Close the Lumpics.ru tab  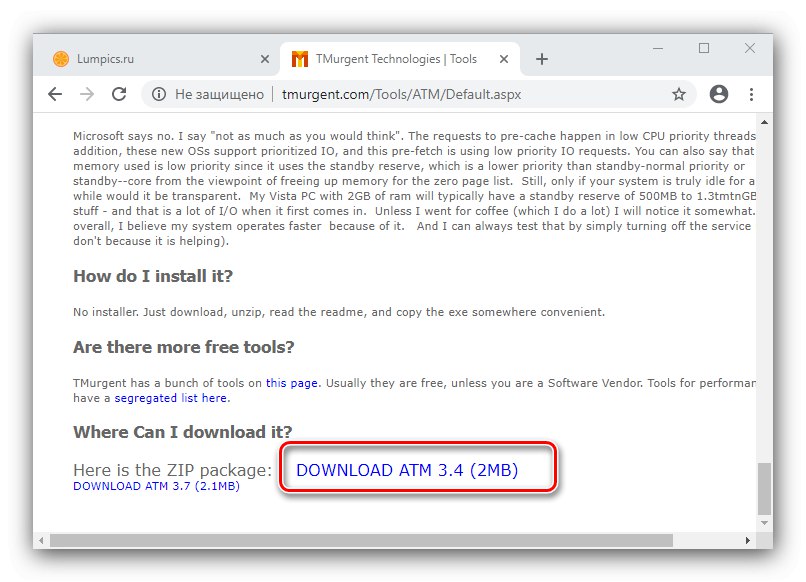265,59
